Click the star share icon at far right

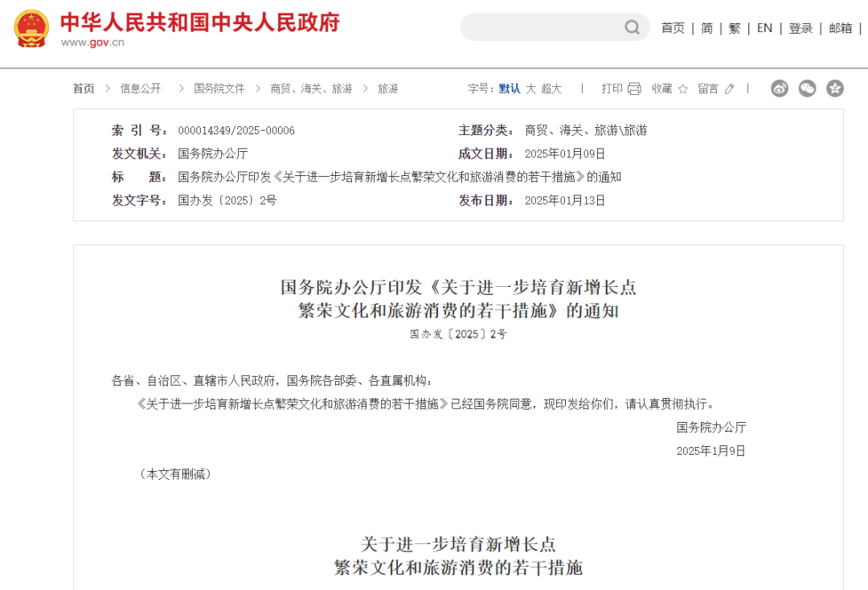(834, 88)
